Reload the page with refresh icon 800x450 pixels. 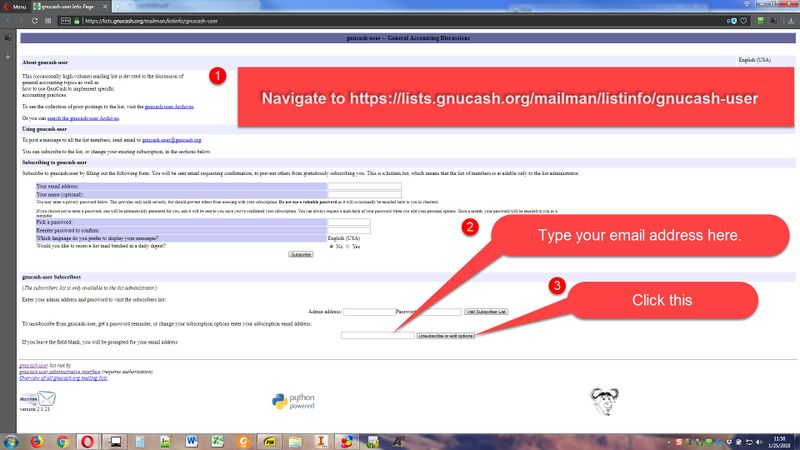click(34, 21)
